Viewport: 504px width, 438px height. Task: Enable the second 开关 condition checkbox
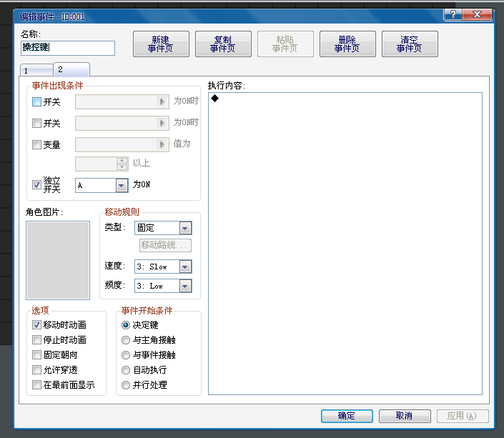click(x=36, y=123)
